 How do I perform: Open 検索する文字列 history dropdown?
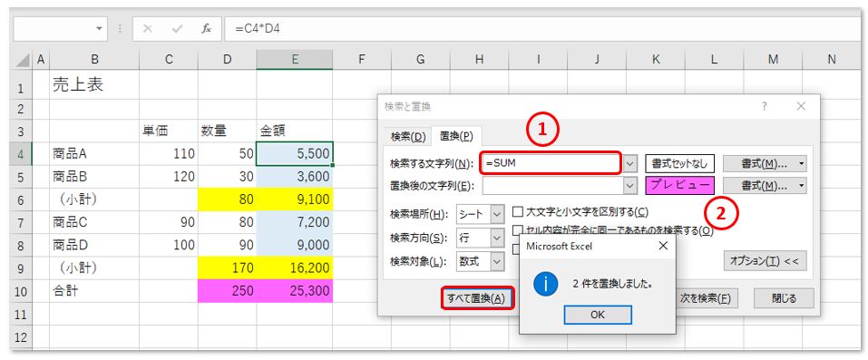click(x=630, y=164)
